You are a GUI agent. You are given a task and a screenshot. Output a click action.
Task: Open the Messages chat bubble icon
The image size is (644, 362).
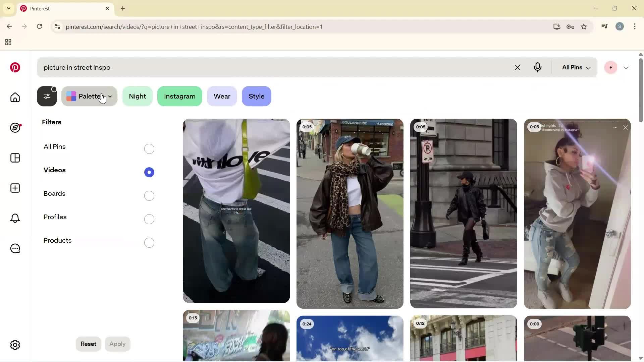click(x=15, y=248)
